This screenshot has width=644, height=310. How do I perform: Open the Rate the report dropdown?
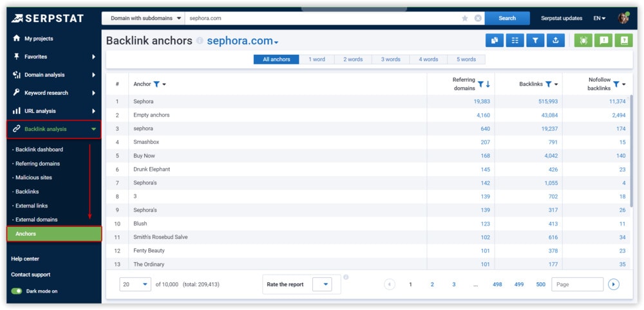(x=321, y=284)
